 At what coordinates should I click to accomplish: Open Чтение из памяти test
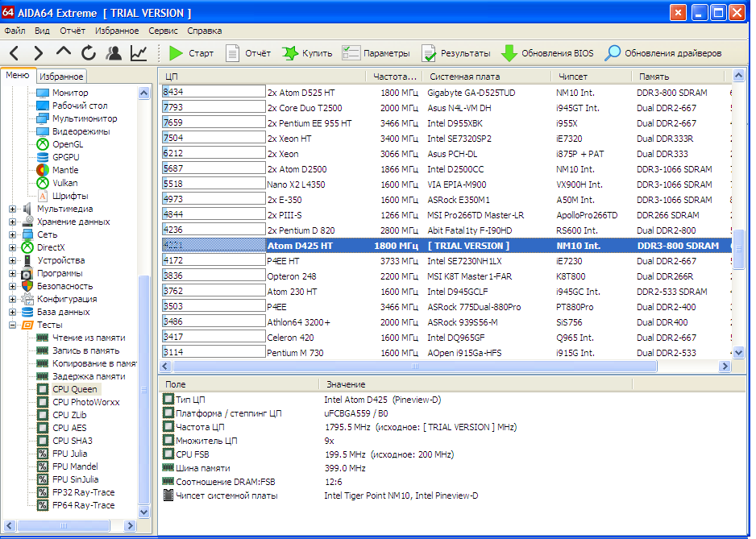89,338
